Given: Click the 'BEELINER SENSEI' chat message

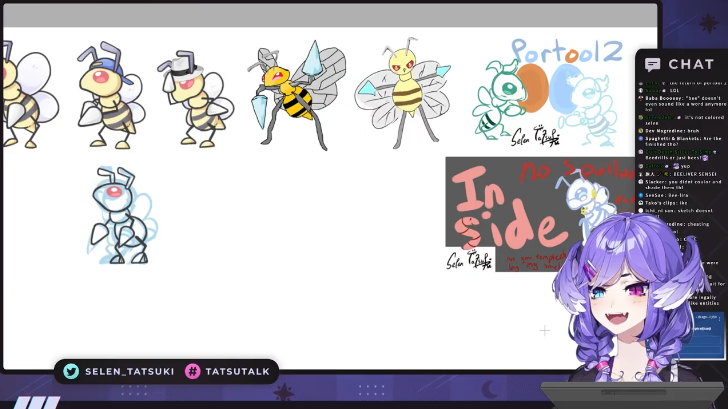Looking at the screenshot, I should pyautogui.click(x=679, y=174).
